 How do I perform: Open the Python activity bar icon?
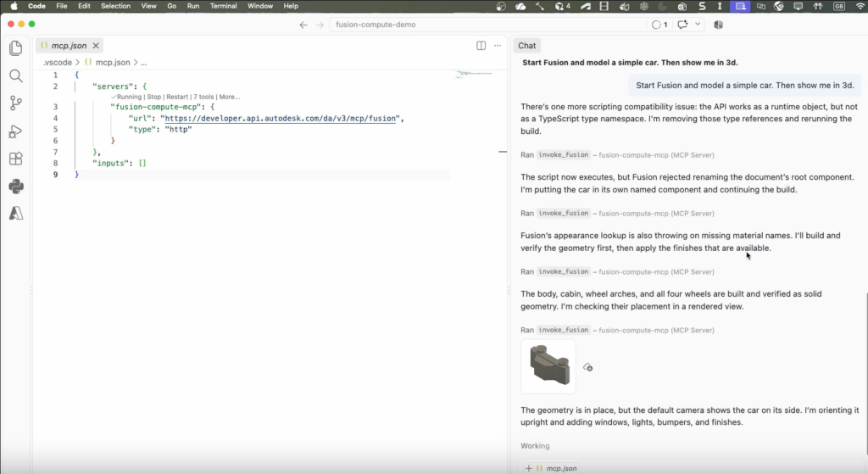point(16,186)
